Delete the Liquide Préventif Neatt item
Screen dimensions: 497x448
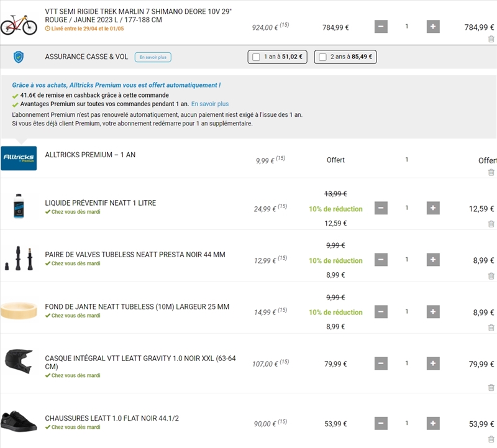tap(491, 224)
